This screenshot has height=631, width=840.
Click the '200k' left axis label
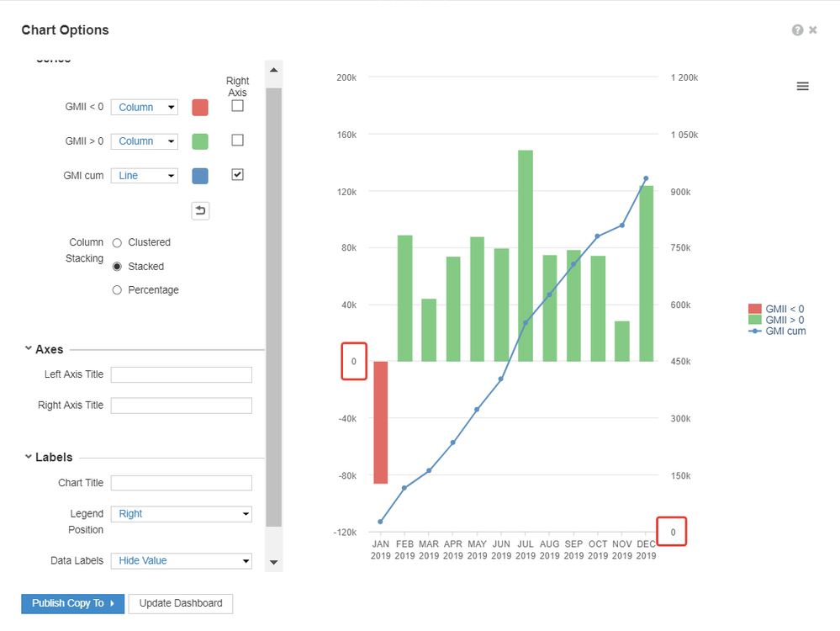(x=346, y=77)
